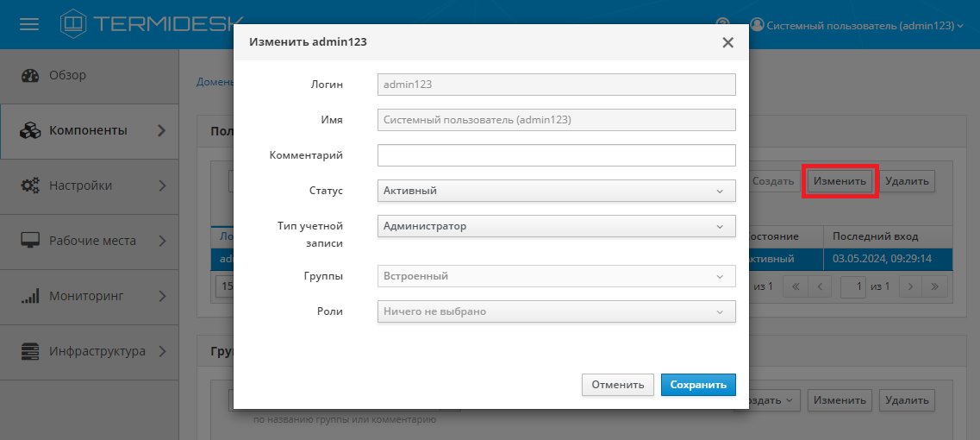Close the Изменить admin123 dialog
980x440 pixels.
[x=727, y=42]
